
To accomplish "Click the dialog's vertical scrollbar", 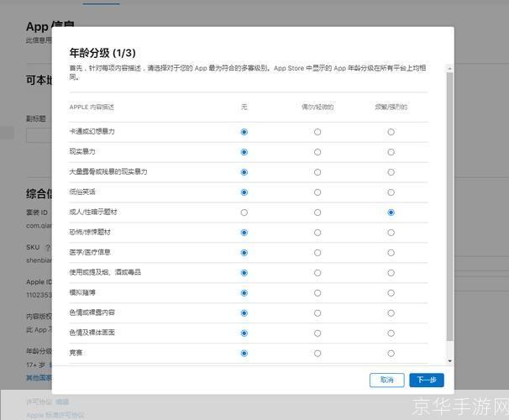I will tap(449, 210).
